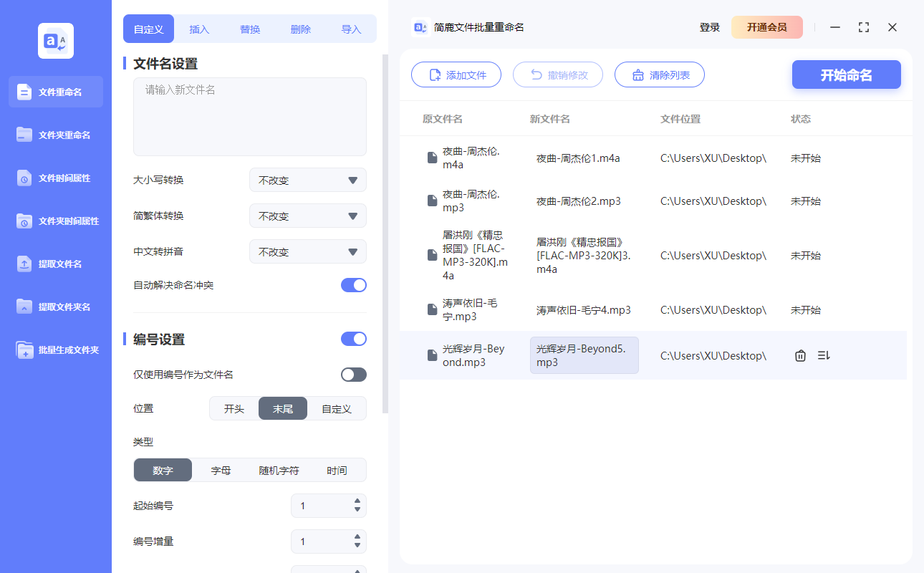Open 文件夹时间属性 from the sidebar
924x573 pixels.
(x=55, y=221)
